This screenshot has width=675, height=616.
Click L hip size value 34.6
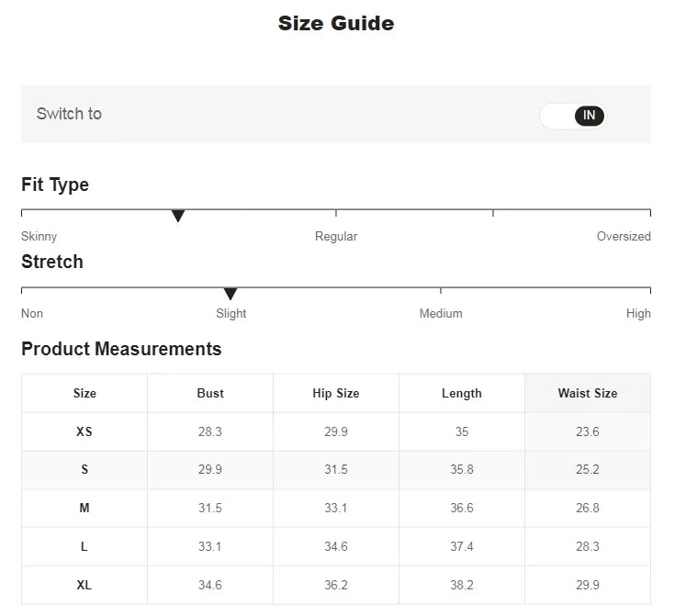pos(336,547)
